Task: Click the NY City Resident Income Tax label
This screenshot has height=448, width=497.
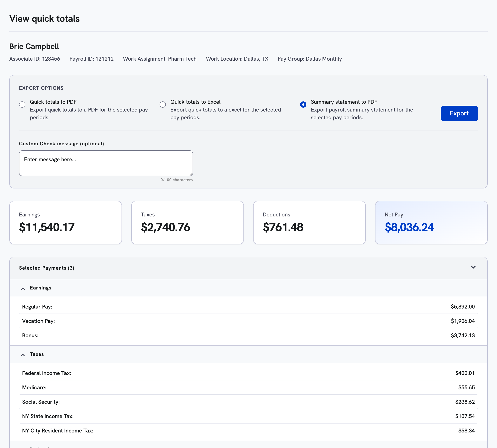Action: 57,431
